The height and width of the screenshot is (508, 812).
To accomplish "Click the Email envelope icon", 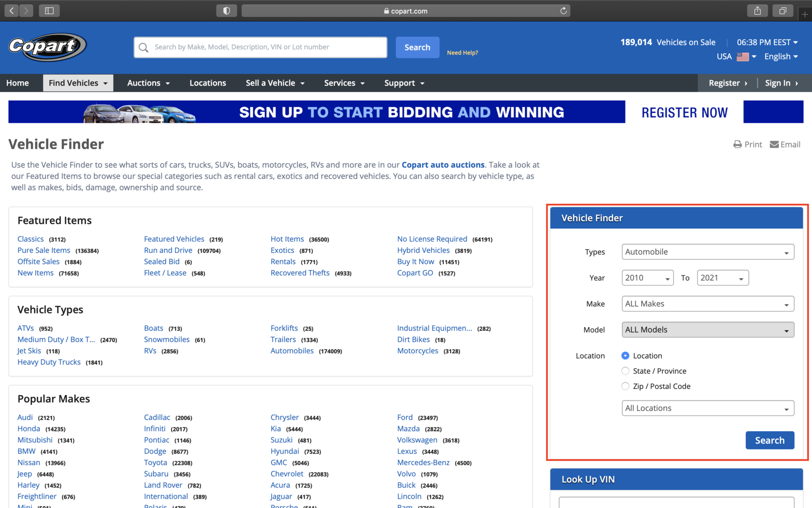I will pos(774,144).
